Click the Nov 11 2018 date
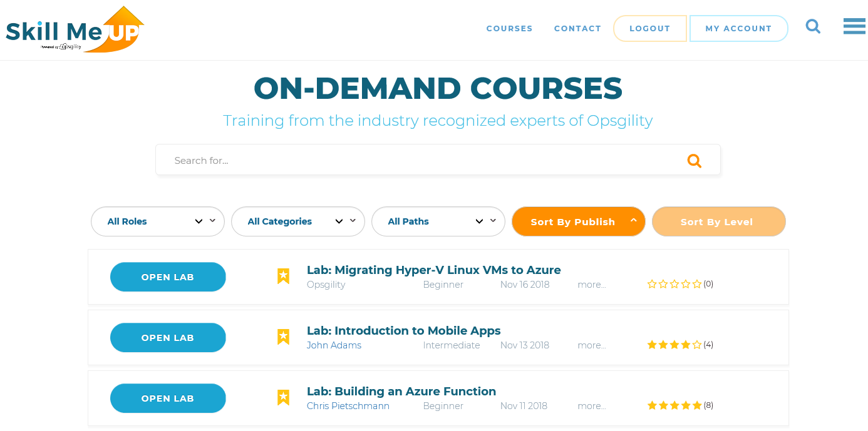This screenshot has width=868, height=431. (524, 406)
